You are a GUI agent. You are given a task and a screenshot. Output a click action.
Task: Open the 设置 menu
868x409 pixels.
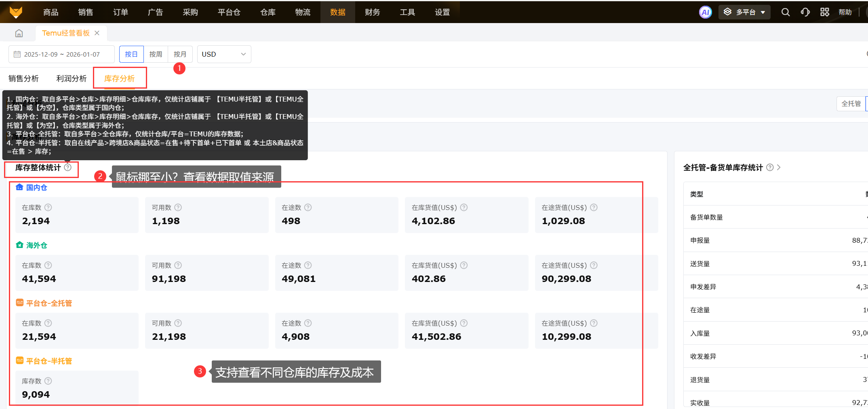click(x=442, y=12)
